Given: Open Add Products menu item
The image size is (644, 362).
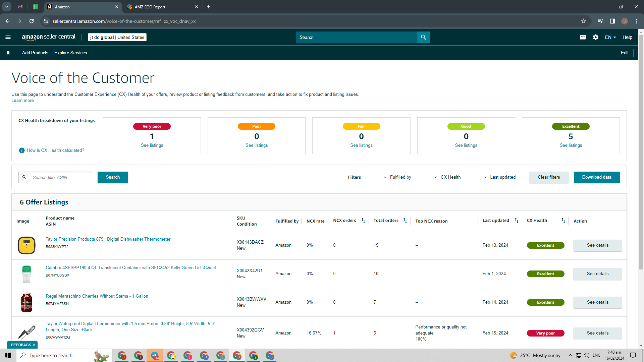Looking at the screenshot, I should point(35,53).
